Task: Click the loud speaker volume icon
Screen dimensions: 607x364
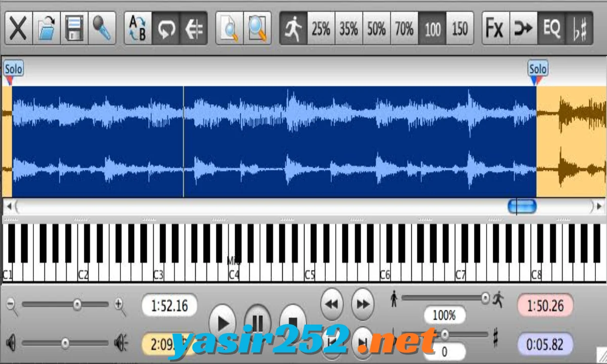Action: point(121,343)
